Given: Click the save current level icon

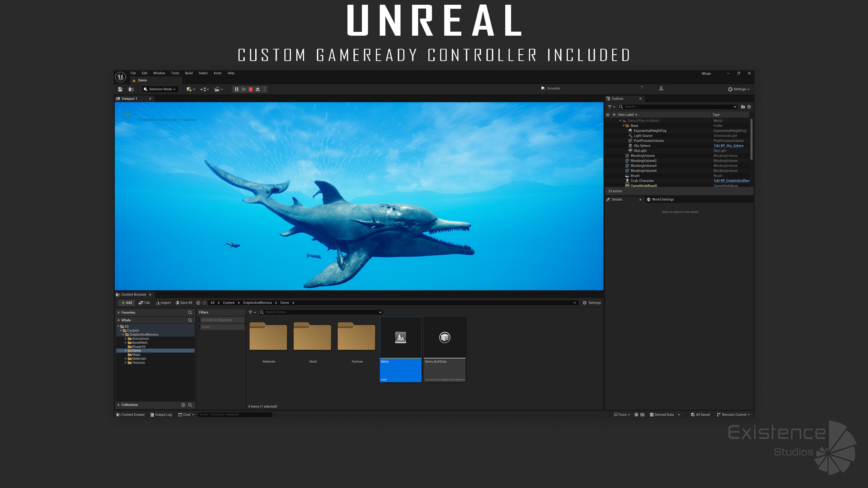Looking at the screenshot, I should (x=120, y=89).
